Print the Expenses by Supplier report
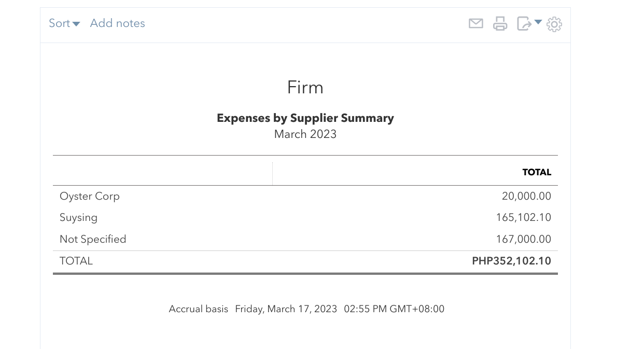This screenshot has height=349, width=644. point(500,23)
